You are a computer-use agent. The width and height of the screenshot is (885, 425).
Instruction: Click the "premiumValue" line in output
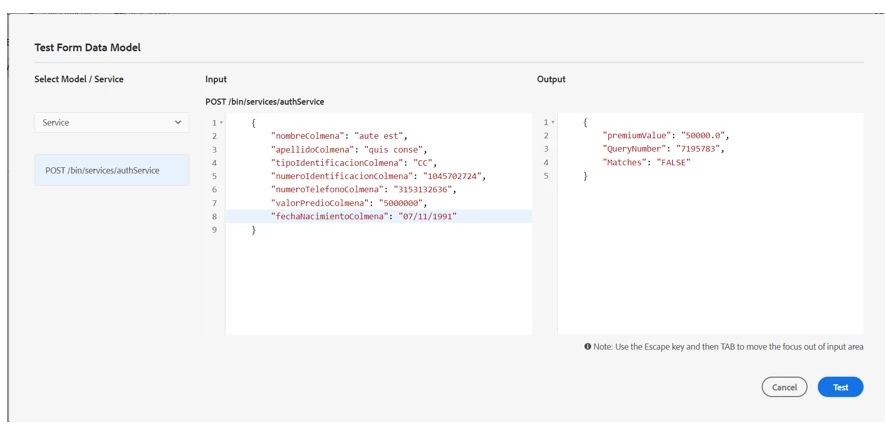coord(667,136)
